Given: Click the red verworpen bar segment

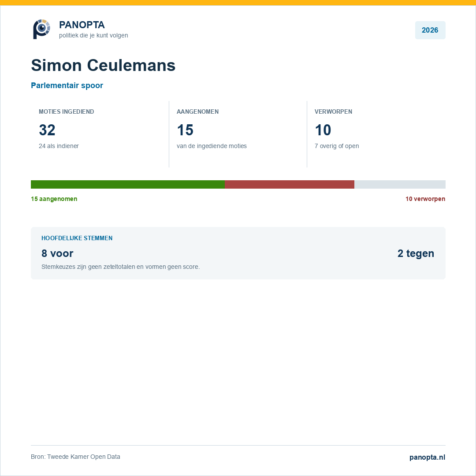Looking at the screenshot, I should coord(290,184).
